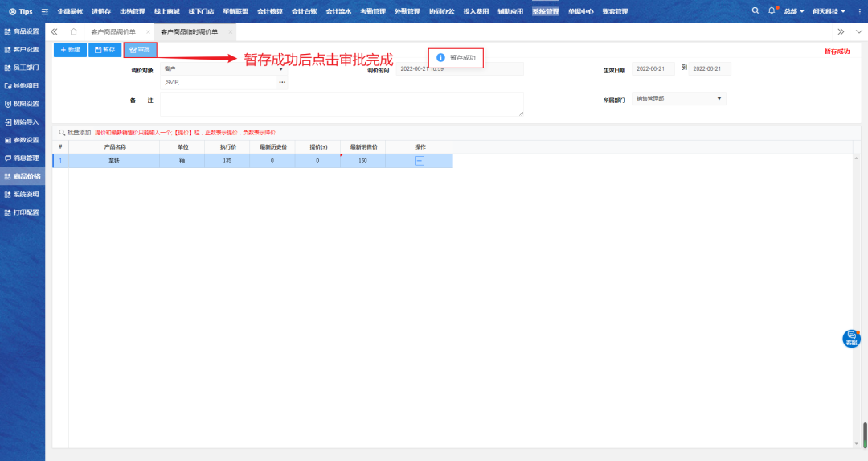868x461 pixels.
Task: Click the search magnifier icon in top bar
Action: 755,11
